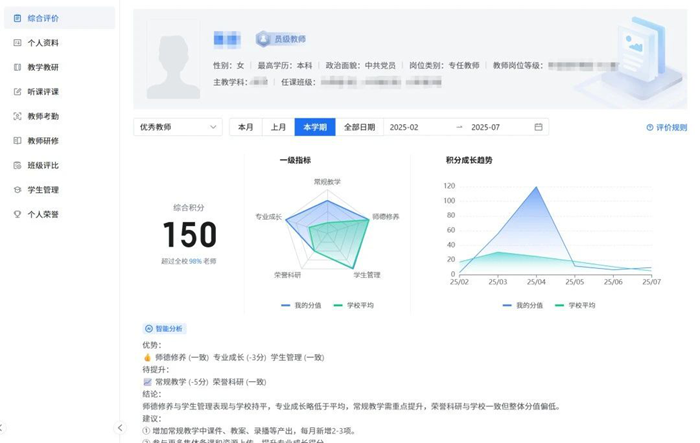Click the 教师考勤 attendance icon
Viewport: 700px width, 443px height.
point(17,116)
